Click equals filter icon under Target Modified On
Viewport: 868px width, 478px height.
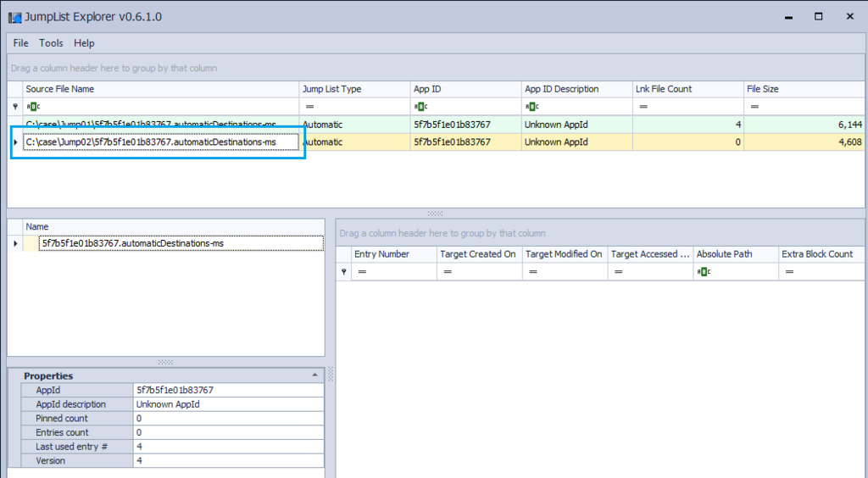tap(533, 272)
